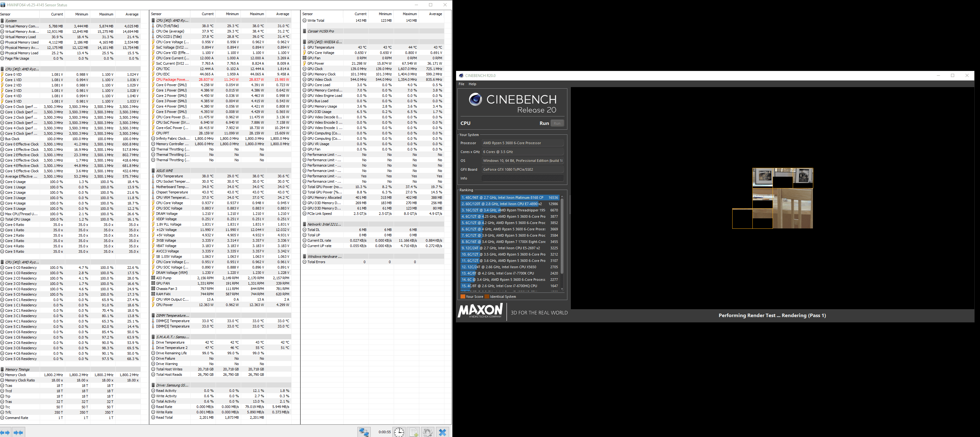Click the AIO Pump fan icon
Screen dimensions: 980x437
point(153,278)
